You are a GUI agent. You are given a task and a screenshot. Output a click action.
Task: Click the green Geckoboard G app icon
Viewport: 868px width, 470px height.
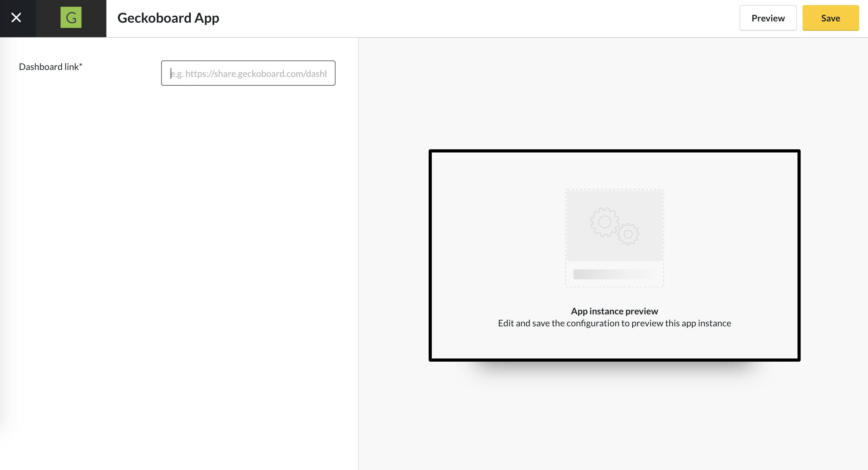(x=71, y=18)
